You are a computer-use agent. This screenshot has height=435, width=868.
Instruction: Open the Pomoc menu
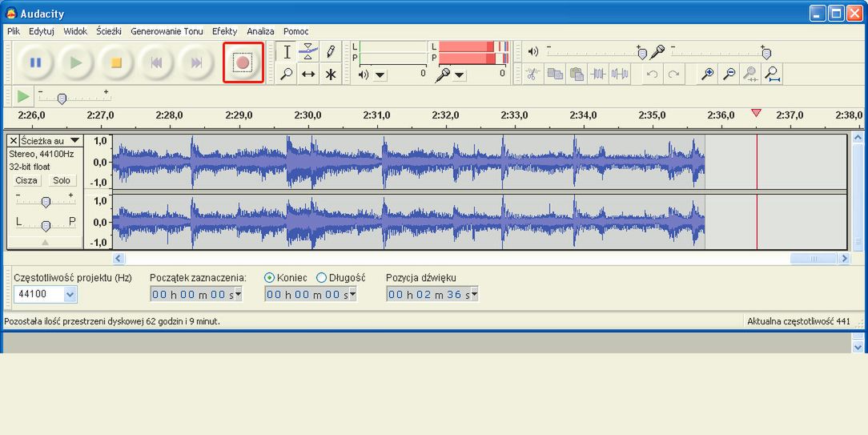pos(296,31)
